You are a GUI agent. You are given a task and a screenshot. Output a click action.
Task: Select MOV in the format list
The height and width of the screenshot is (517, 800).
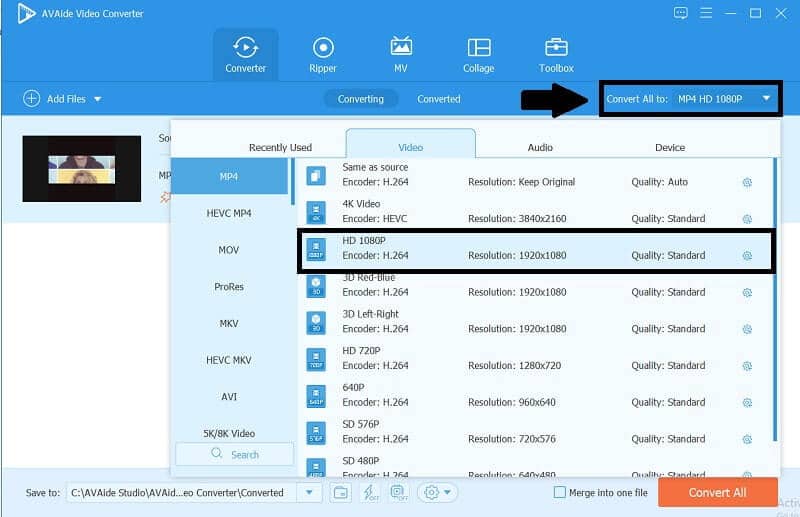229,250
